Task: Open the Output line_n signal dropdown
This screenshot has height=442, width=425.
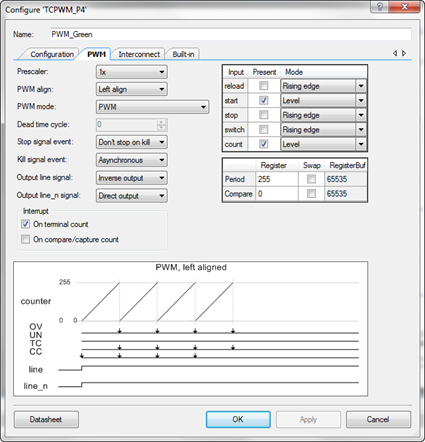Action: click(x=132, y=196)
